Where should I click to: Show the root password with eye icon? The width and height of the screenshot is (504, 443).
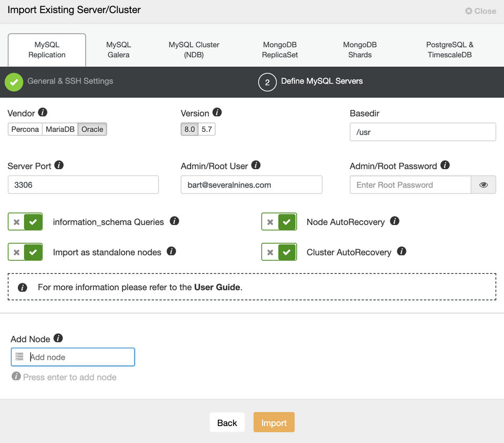(x=484, y=185)
